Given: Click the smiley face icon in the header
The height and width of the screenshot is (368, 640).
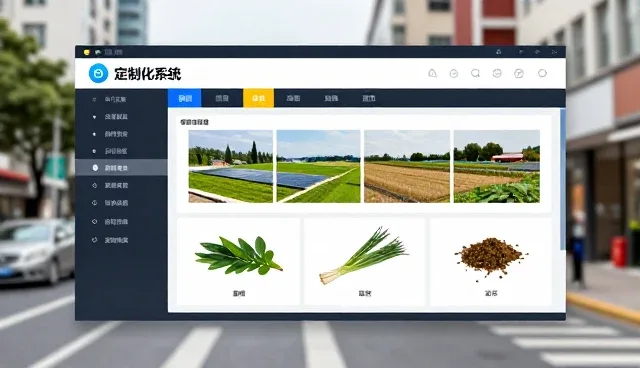Looking at the screenshot, I should click(497, 73).
